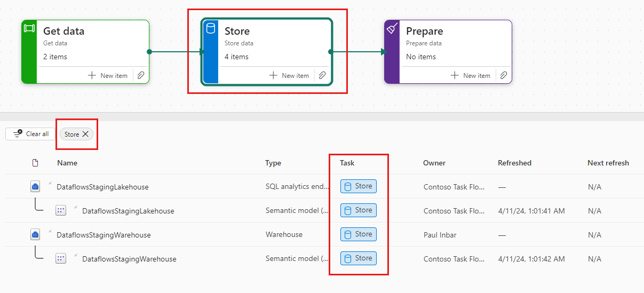Click the '2 items' count in Get data

[x=55, y=57]
